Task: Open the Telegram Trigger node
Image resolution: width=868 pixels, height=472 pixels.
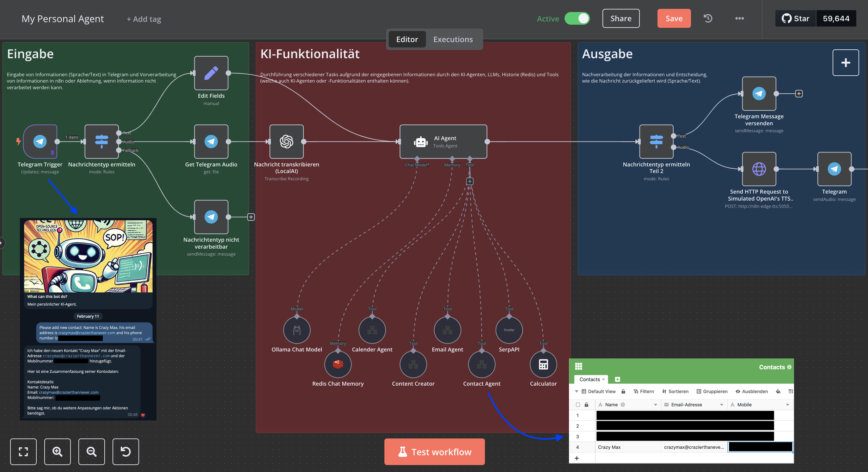Action: (40, 142)
